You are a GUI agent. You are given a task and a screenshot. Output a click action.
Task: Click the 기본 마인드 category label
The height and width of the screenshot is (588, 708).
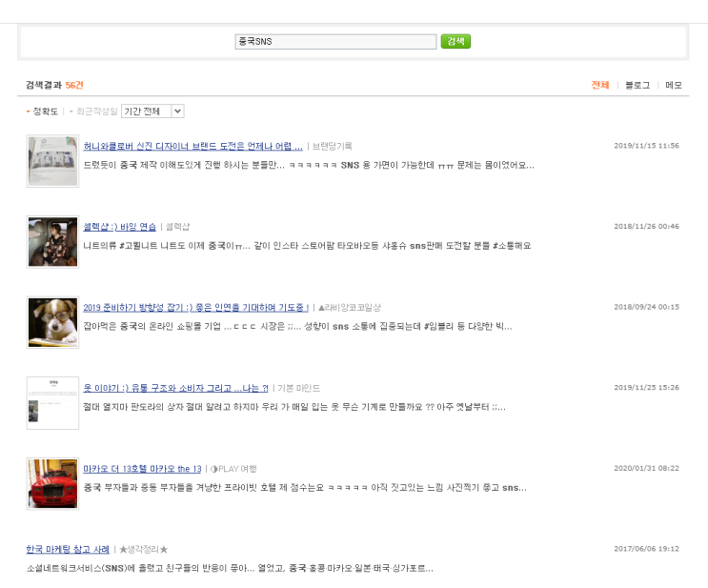298,388
